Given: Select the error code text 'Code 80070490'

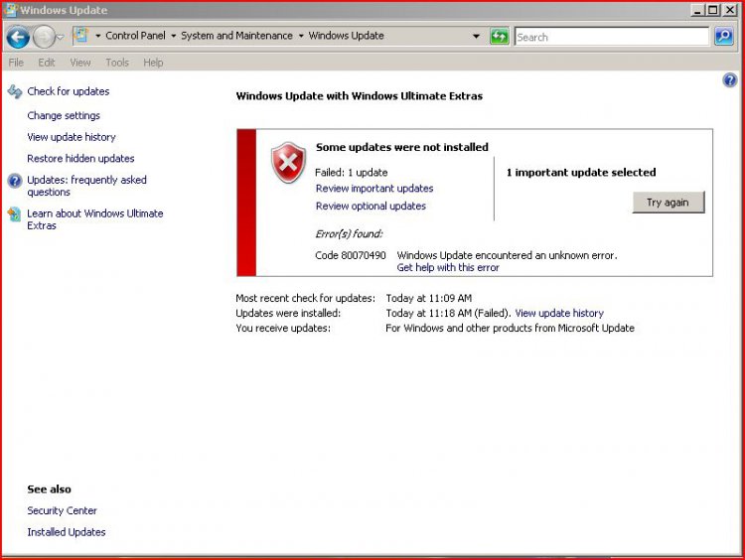Looking at the screenshot, I should pos(351,255).
